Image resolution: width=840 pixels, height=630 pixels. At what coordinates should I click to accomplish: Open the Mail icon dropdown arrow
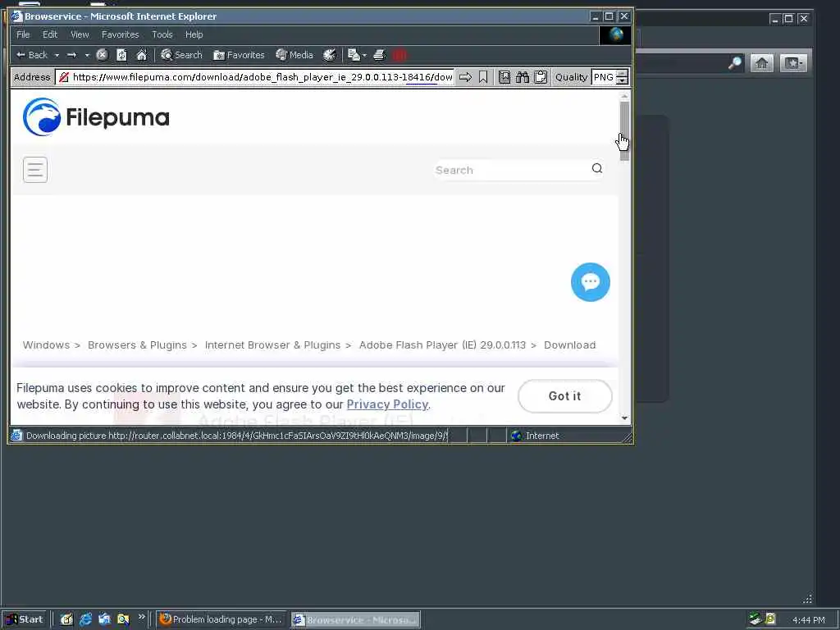[365, 55]
